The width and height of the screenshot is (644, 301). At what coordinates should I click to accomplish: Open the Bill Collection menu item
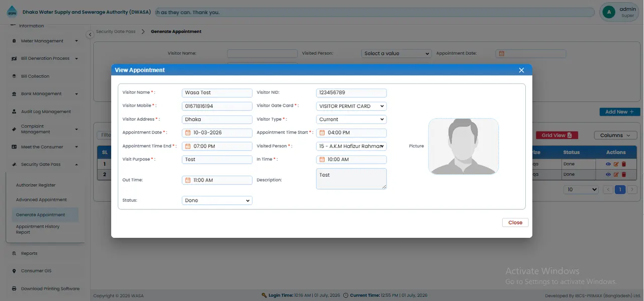point(35,77)
